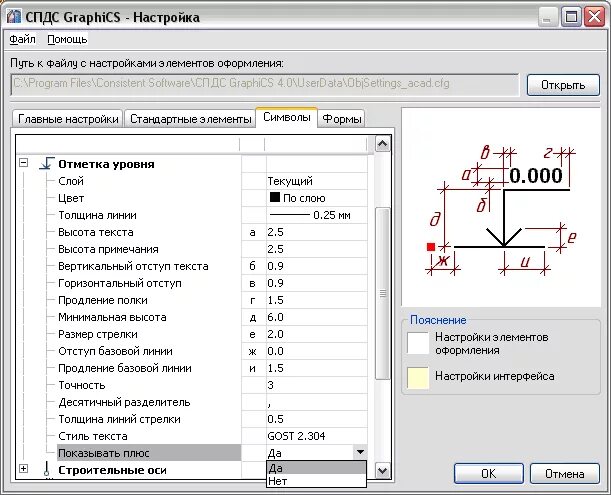Open the Файл menu

(x=22, y=39)
